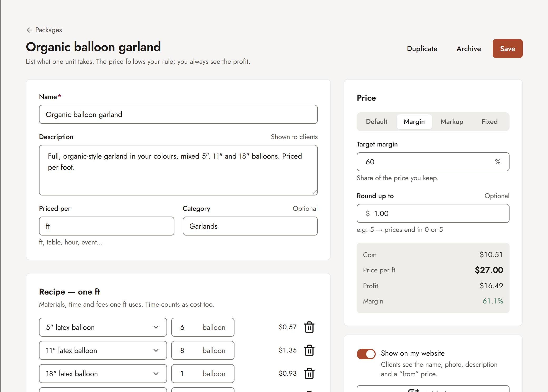This screenshot has width=548, height=392.
Task: Edit the Target margin percentage field
Action: click(433, 162)
